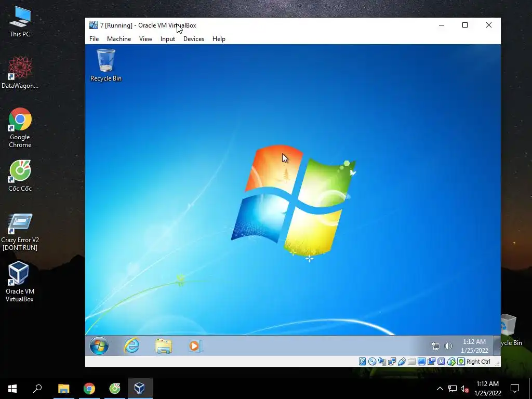Click the muted speaker icon in host tray

click(464, 389)
